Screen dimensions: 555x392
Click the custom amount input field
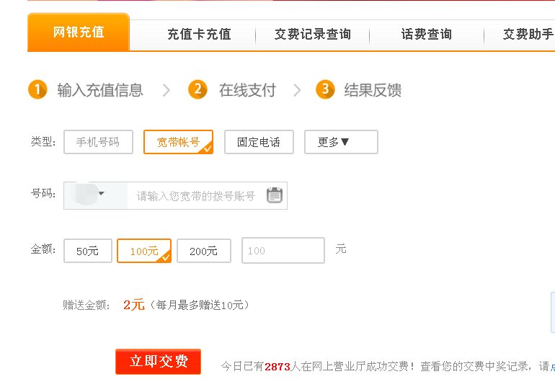[283, 251]
